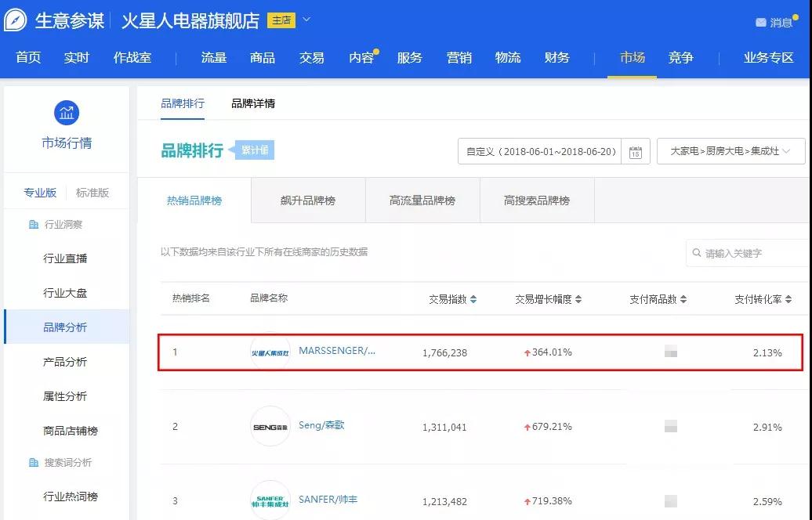Viewport: 812px width, 520px height.
Task: Open 产品分析 in the sidebar
Action: (65, 362)
